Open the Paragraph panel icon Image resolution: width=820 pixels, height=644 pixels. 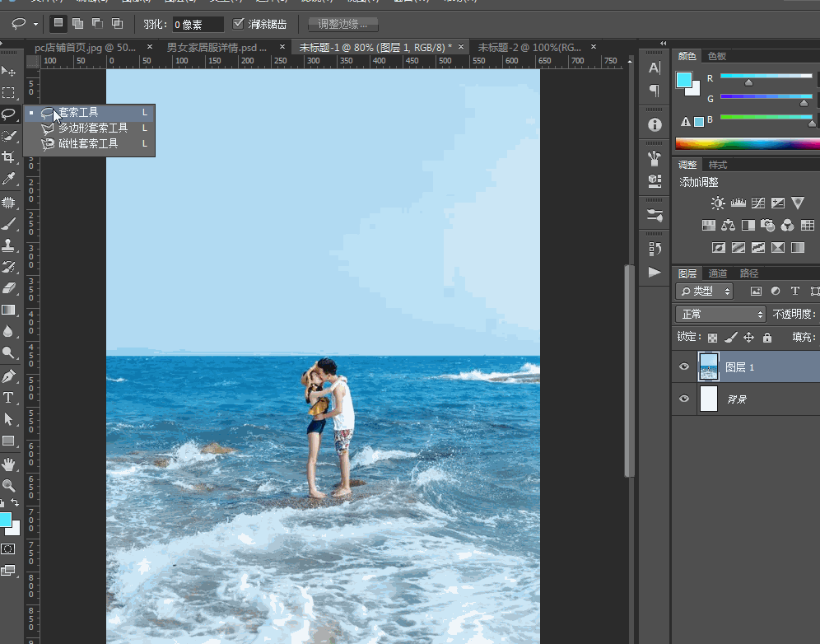tap(655, 91)
